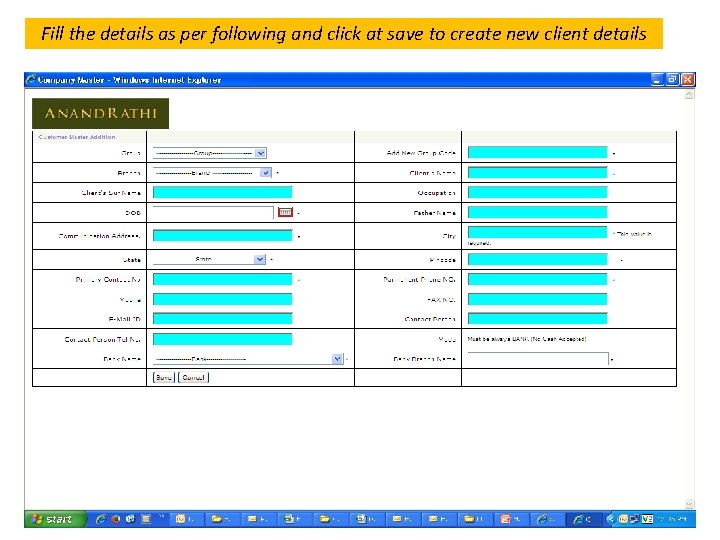Screen dimensions: 720x540
Task: Click the Anand Rathi logo banner
Action: click(x=101, y=113)
